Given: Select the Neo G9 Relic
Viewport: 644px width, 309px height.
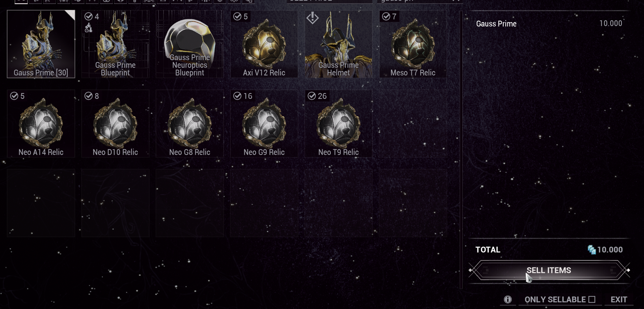Looking at the screenshot, I should (x=264, y=124).
